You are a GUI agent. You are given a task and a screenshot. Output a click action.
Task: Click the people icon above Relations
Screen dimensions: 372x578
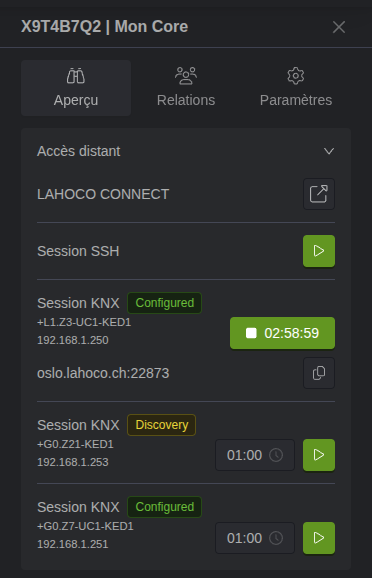tap(186, 76)
